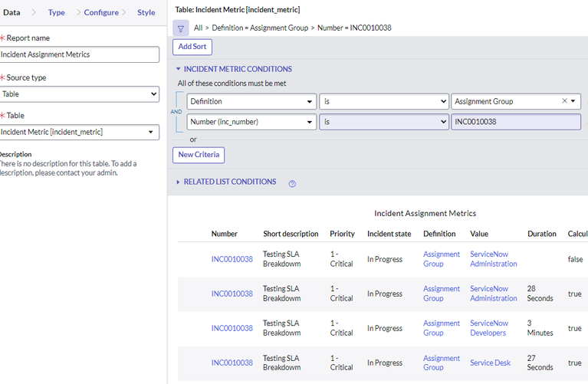This screenshot has width=588, height=384.
Task: Open the ServiceNow Developers value link
Action: pyautogui.click(x=489, y=328)
